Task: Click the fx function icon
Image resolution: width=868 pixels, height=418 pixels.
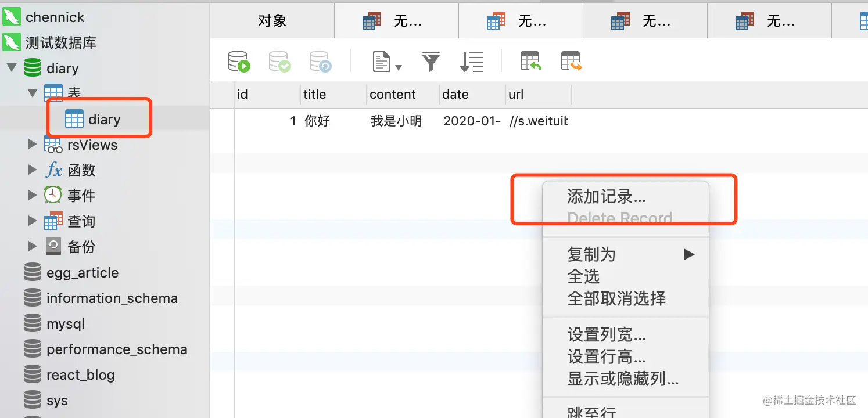Action: click(x=53, y=170)
